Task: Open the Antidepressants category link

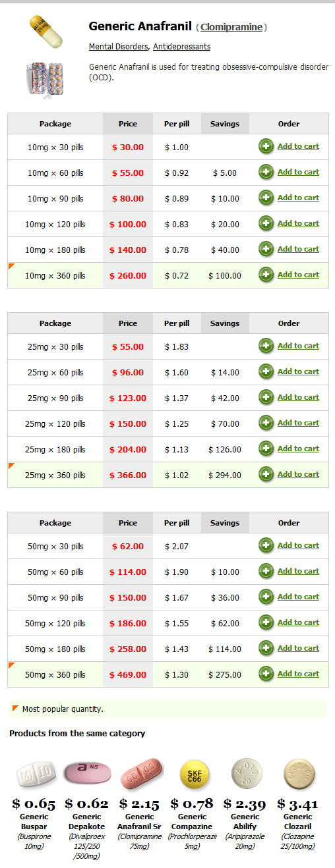Action: (182, 47)
